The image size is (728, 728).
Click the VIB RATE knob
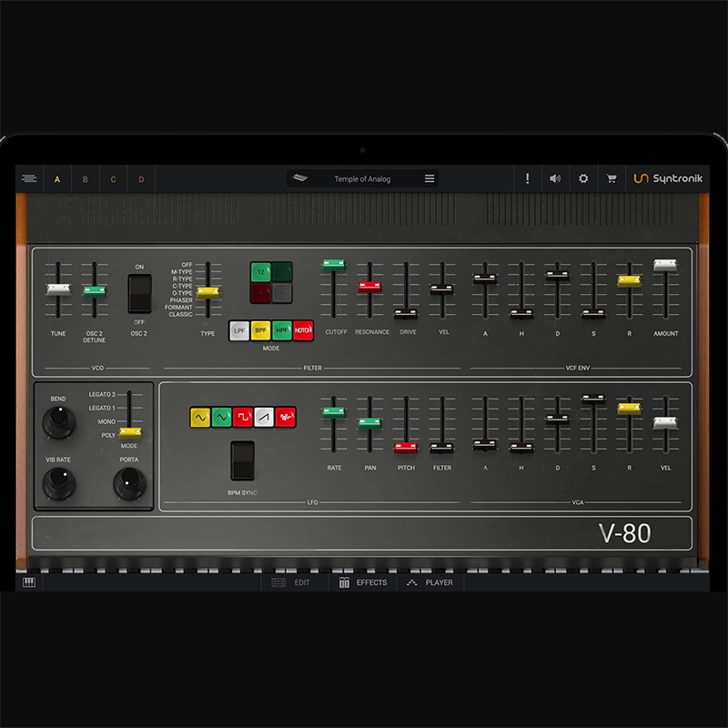point(59,483)
